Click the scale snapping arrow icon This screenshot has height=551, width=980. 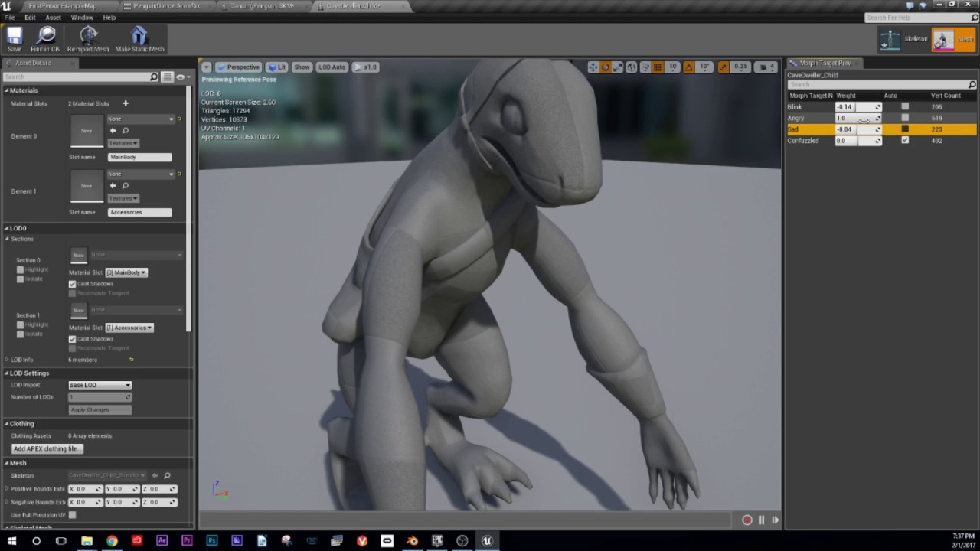724,67
